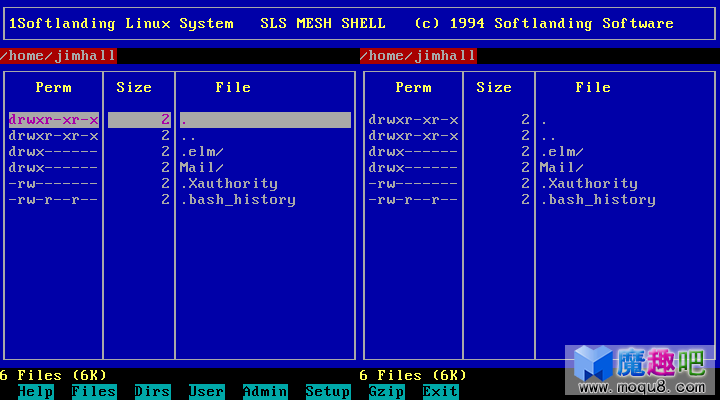Click Exit in the bottom menu
This screenshot has width=720, height=400.
click(x=440, y=391)
